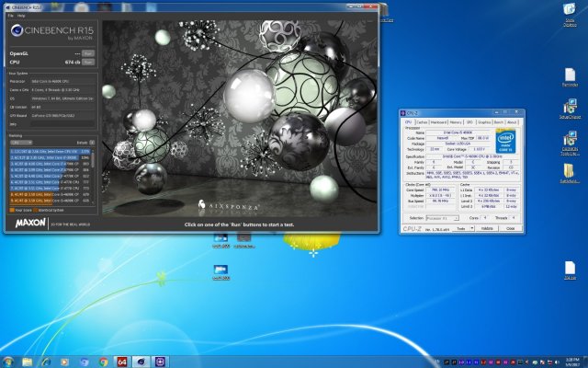Open the ranking type dropdown in Cinebench
This screenshot has height=368, width=588.
pos(21,143)
